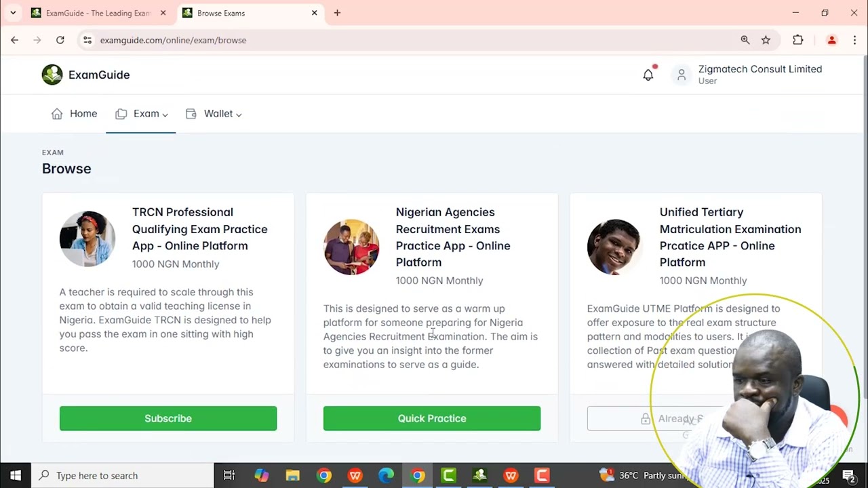Open the notifications bell icon
This screenshot has height=488, width=868.
[x=648, y=75]
